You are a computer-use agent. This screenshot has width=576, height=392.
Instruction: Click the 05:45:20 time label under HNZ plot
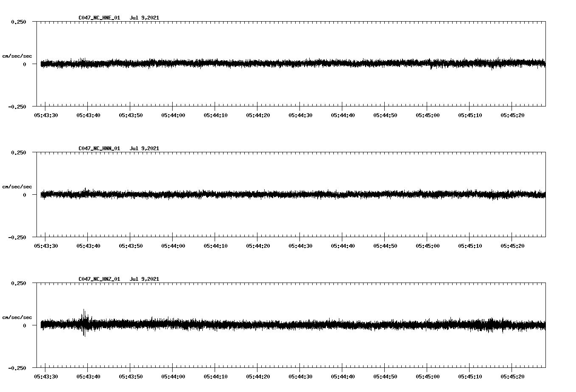pos(512,377)
